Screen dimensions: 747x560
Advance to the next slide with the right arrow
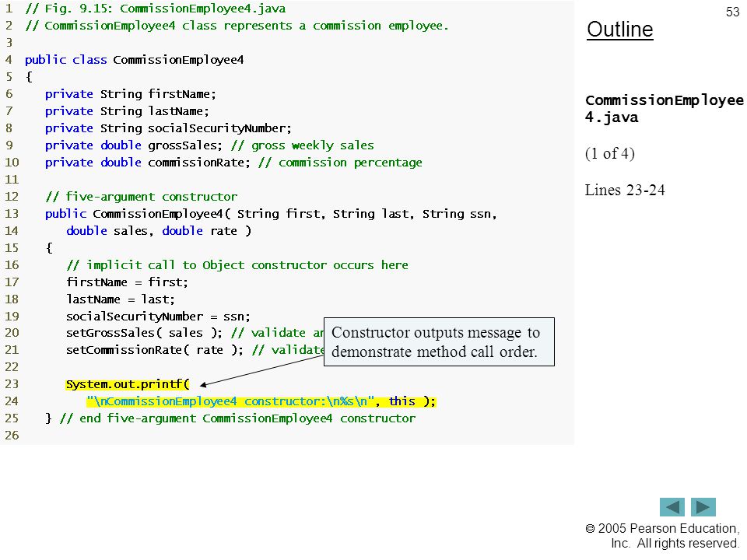(703, 506)
